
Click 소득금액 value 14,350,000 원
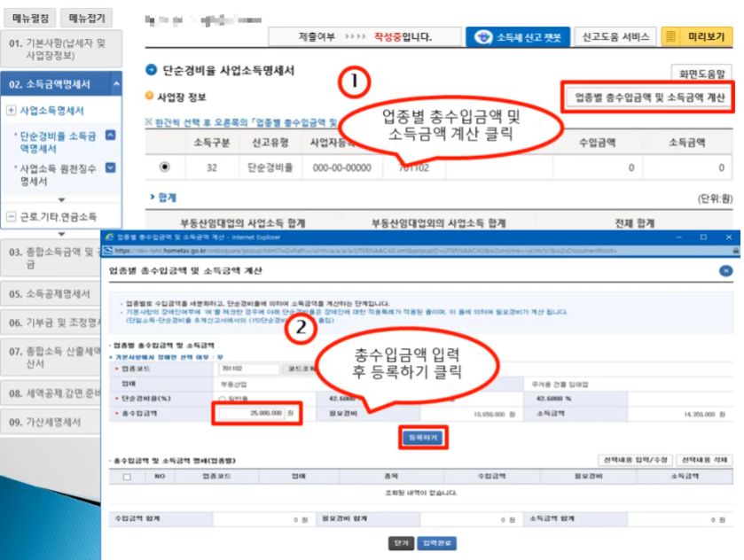click(705, 415)
